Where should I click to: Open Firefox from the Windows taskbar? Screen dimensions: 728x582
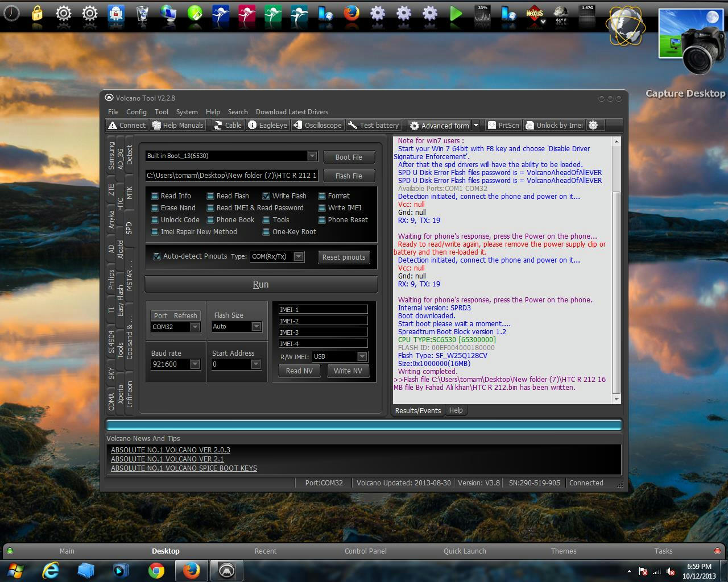(191, 570)
